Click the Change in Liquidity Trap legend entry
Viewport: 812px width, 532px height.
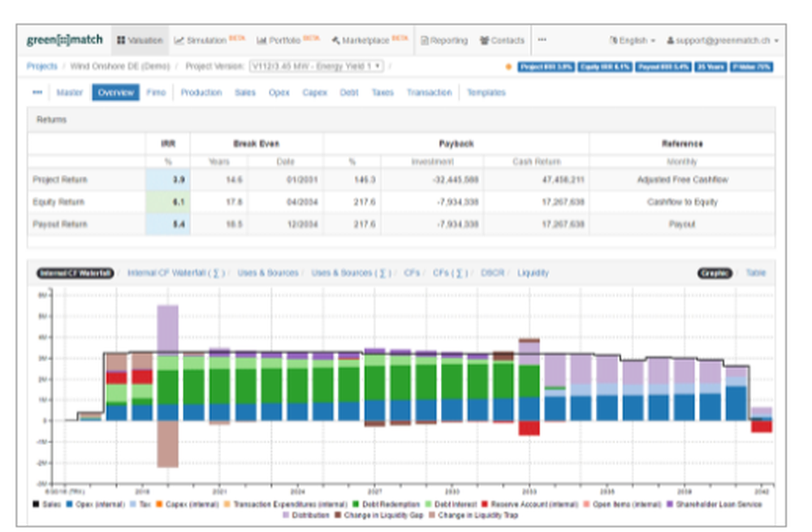[473, 515]
